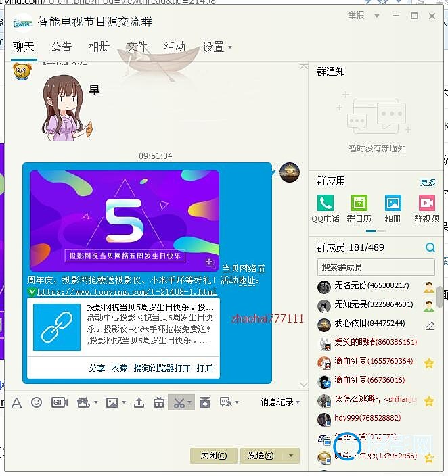Click inside the 搜索群成员 field
448x476 pixels.
(x=376, y=268)
